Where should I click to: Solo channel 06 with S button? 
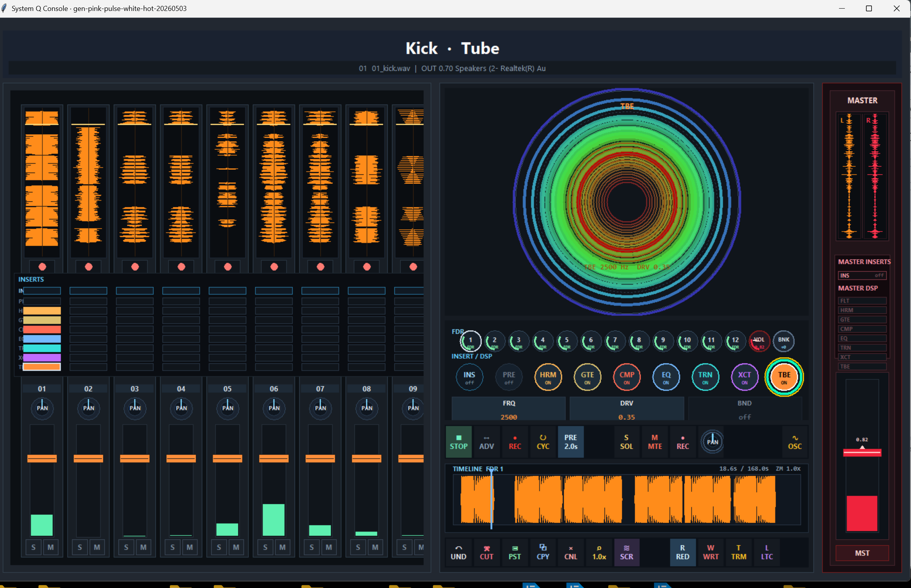[265, 547]
